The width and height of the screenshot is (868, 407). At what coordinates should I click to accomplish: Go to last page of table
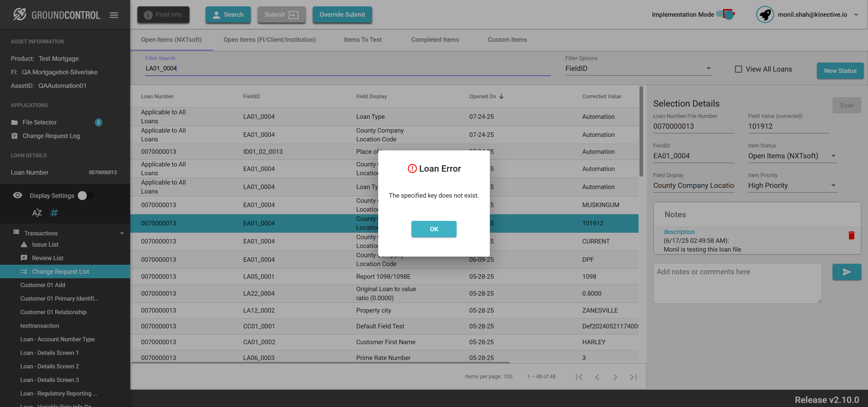pyautogui.click(x=633, y=377)
